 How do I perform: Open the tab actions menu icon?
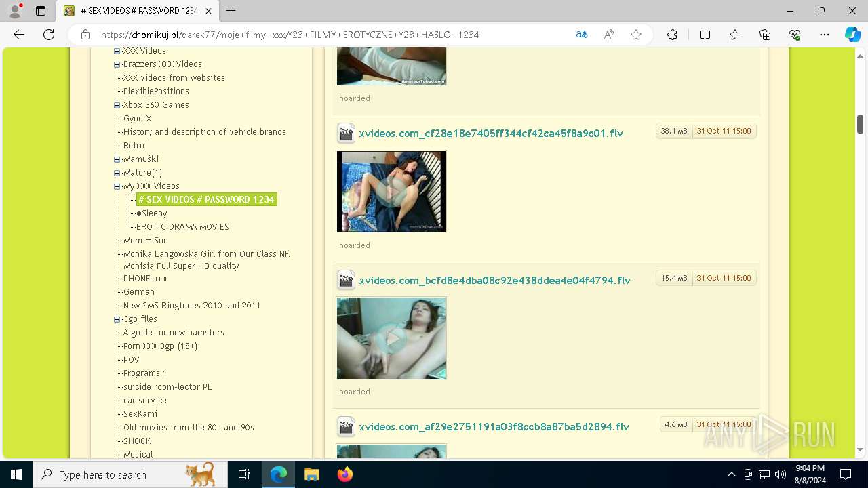(41, 11)
